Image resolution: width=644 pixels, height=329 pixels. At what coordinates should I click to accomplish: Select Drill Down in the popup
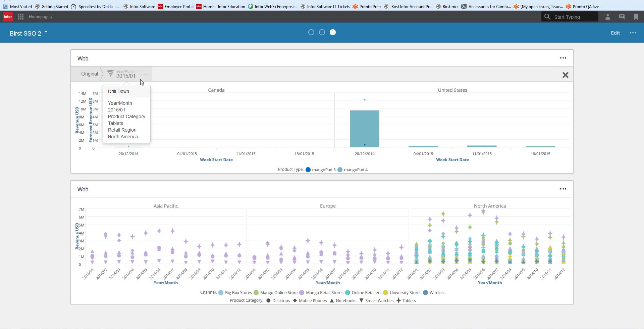[x=118, y=91]
